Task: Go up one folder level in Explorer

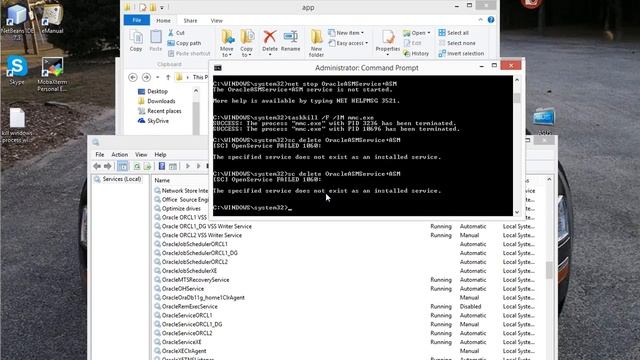Action: 168,77
